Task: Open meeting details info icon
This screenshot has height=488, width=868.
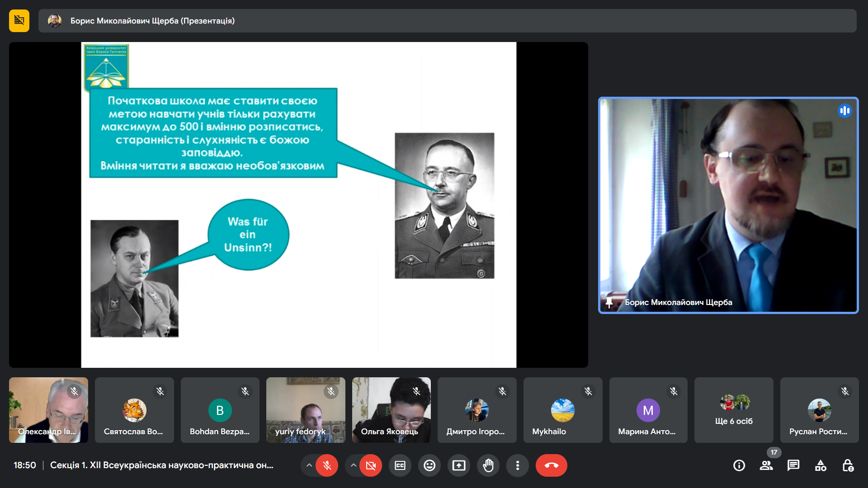Action: pos(739,465)
